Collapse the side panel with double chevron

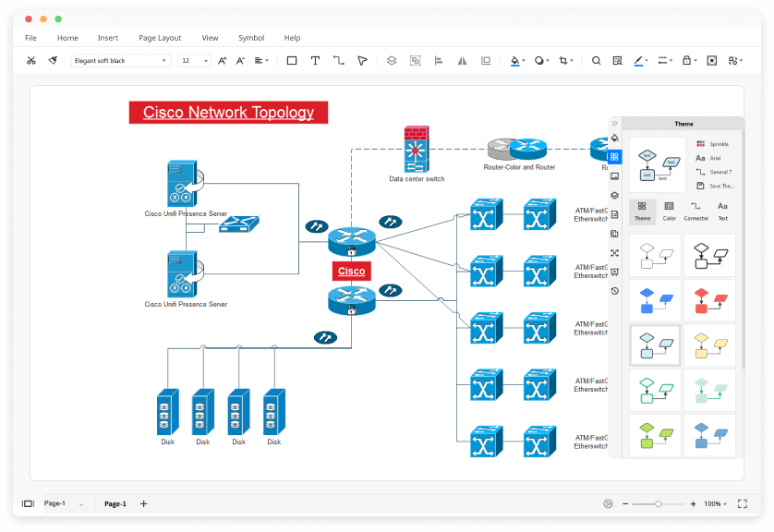coord(614,124)
